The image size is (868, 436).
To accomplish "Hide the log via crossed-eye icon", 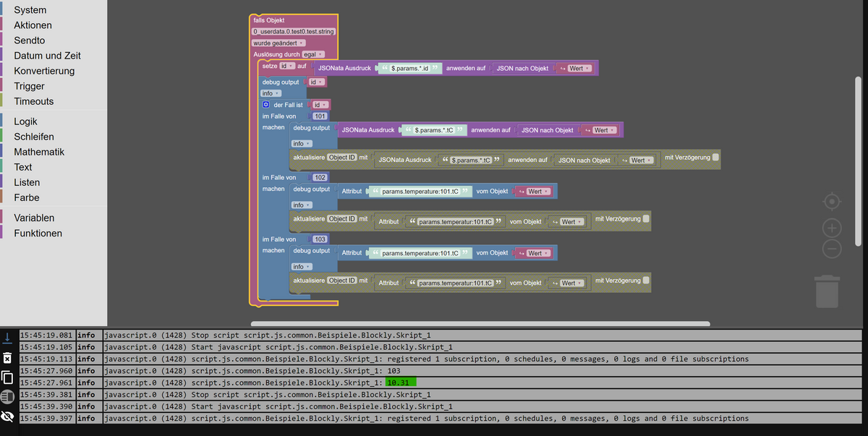I will [7, 416].
